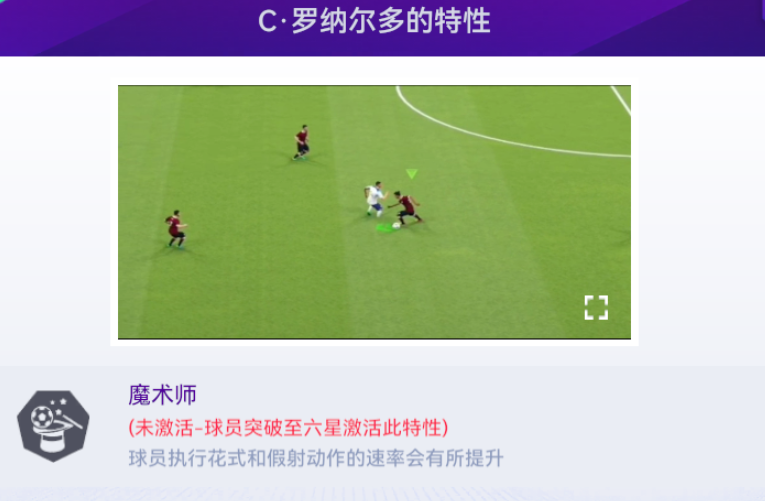Click the green player indicator arrow
Screen dimensions: 765x501
click(412, 174)
